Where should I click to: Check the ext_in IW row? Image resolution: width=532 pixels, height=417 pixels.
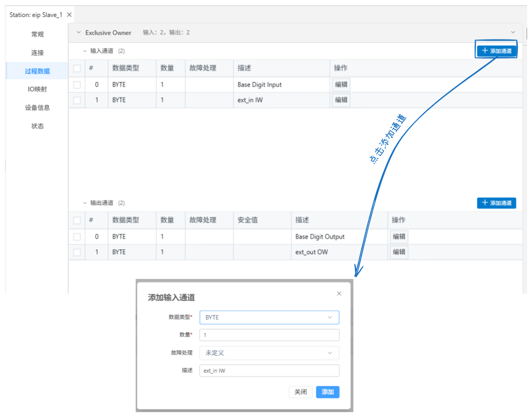77,100
